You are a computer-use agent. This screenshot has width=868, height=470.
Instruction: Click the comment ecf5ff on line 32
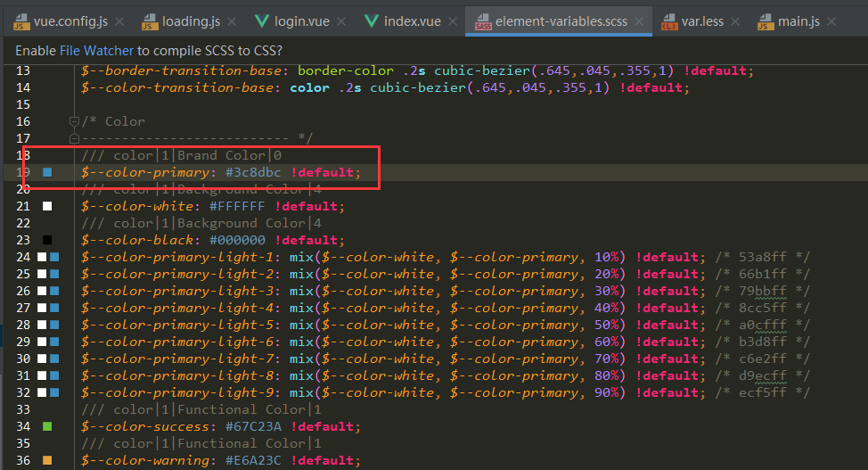click(762, 392)
